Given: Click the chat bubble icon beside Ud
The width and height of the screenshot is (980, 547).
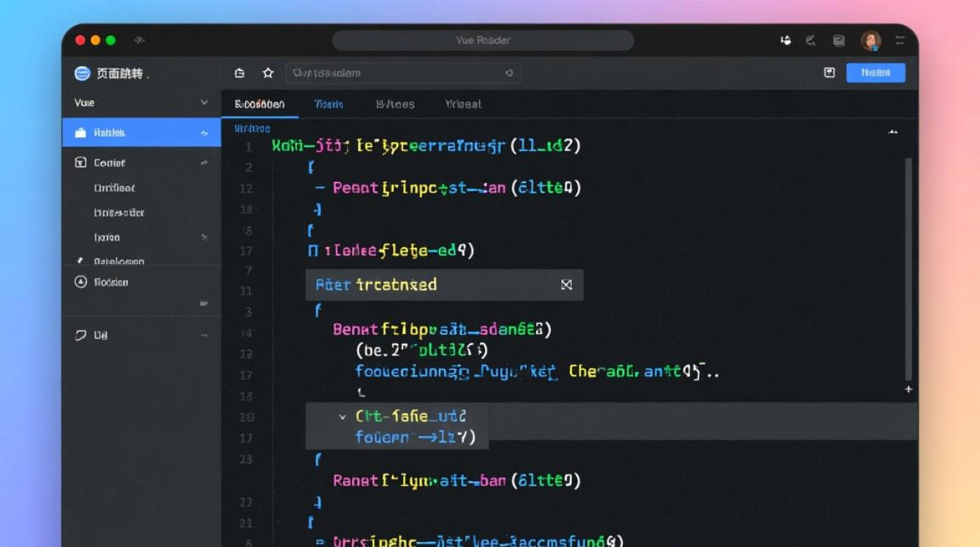Looking at the screenshot, I should tap(81, 335).
